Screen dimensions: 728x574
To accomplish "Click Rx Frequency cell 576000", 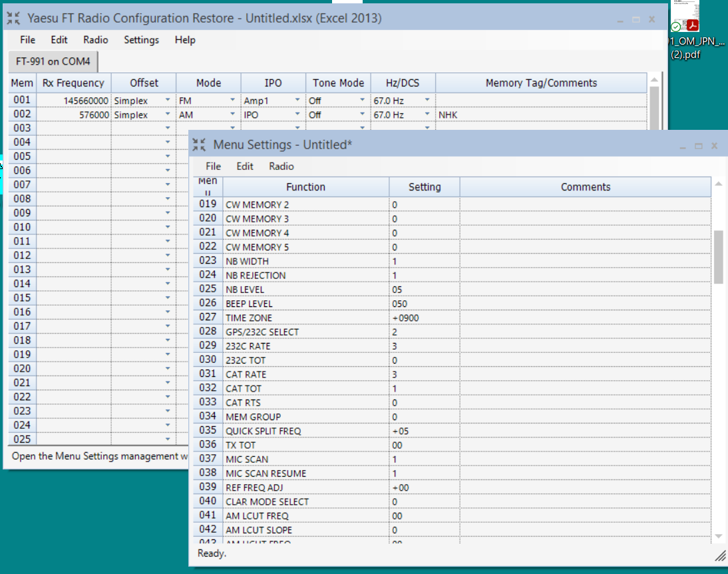I will [73, 115].
